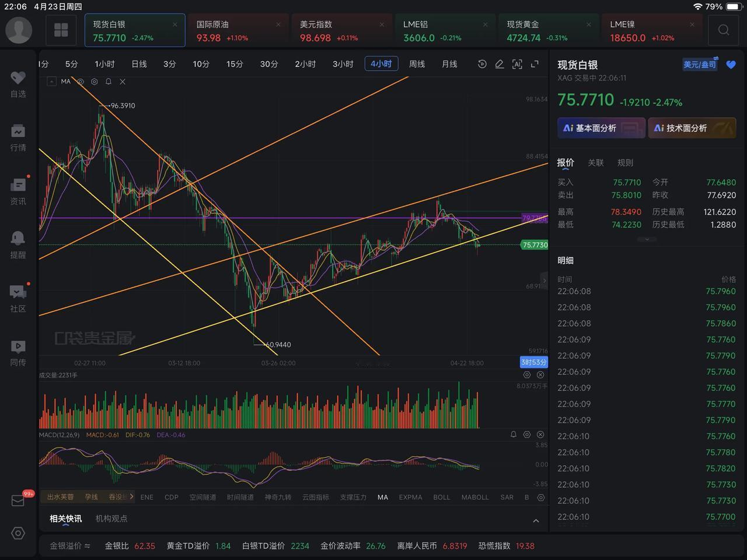
Task: Select the pencil drawing tool above the chart
Action: [500, 64]
